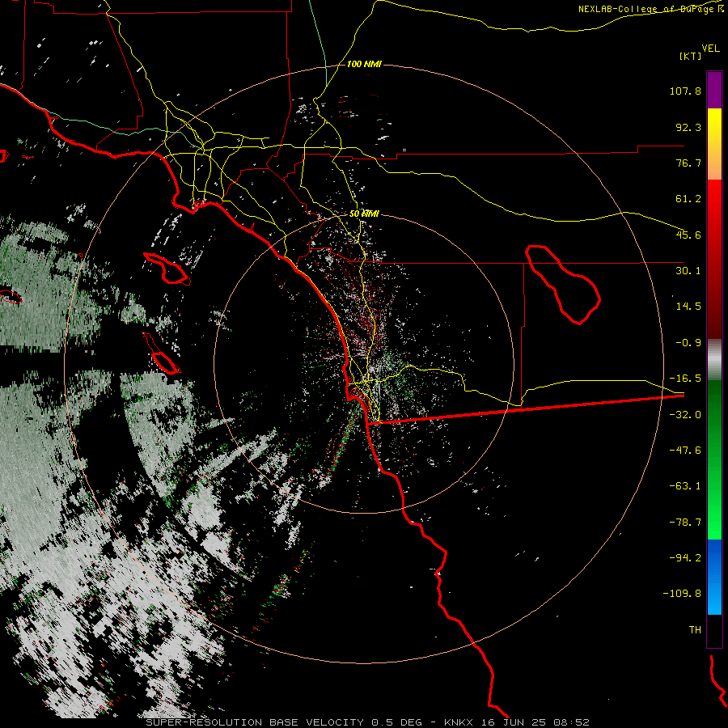728x728 pixels.
Task: Click the blue segment of the velocity color bar
Action: click(714, 577)
